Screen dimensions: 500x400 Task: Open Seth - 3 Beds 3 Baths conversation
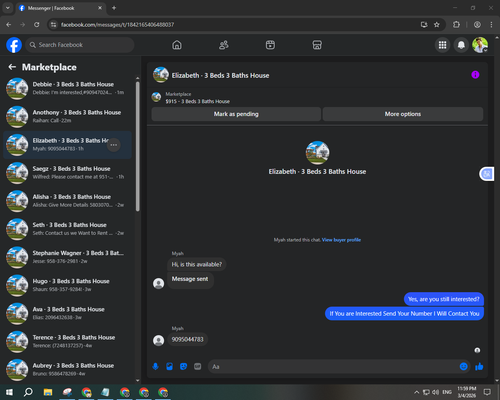point(68,229)
